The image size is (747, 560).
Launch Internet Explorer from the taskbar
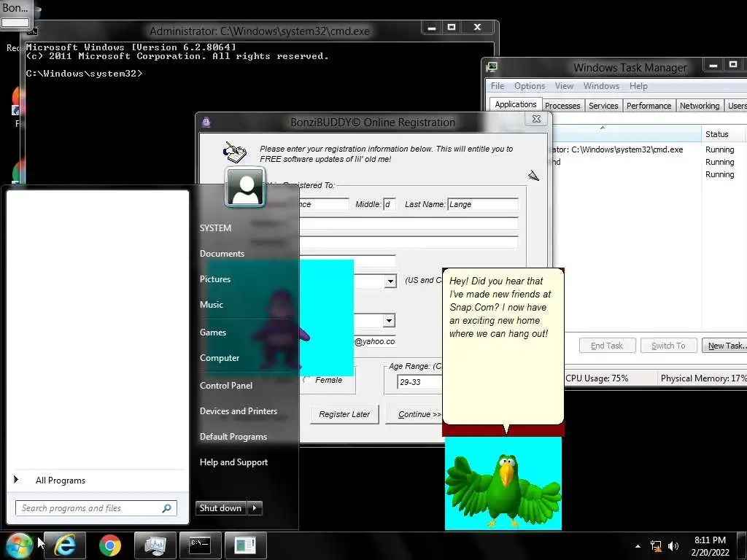tap(65, 545)
